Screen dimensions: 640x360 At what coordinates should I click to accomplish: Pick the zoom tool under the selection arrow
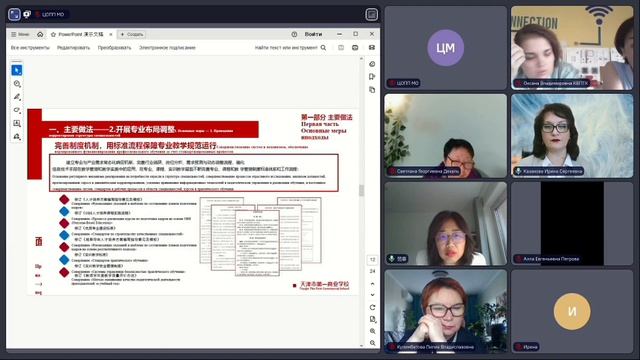pyautogui.click(x=17, y=84)
